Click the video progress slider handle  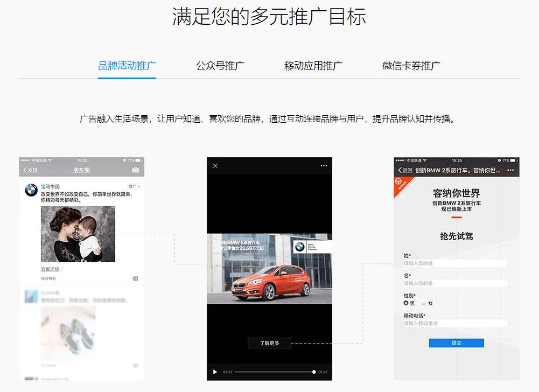(314, 372)
